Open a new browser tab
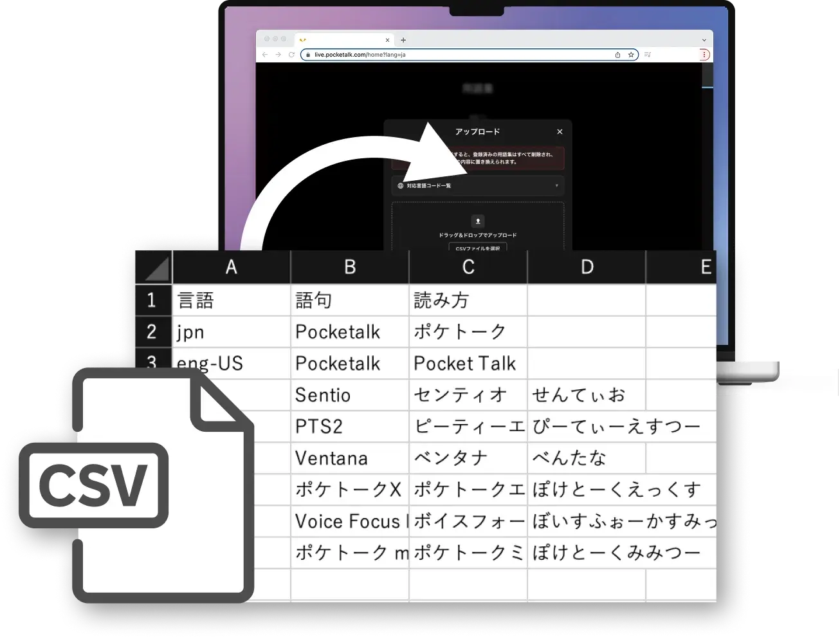Screen dimensions: 840x639 point(403,40)
